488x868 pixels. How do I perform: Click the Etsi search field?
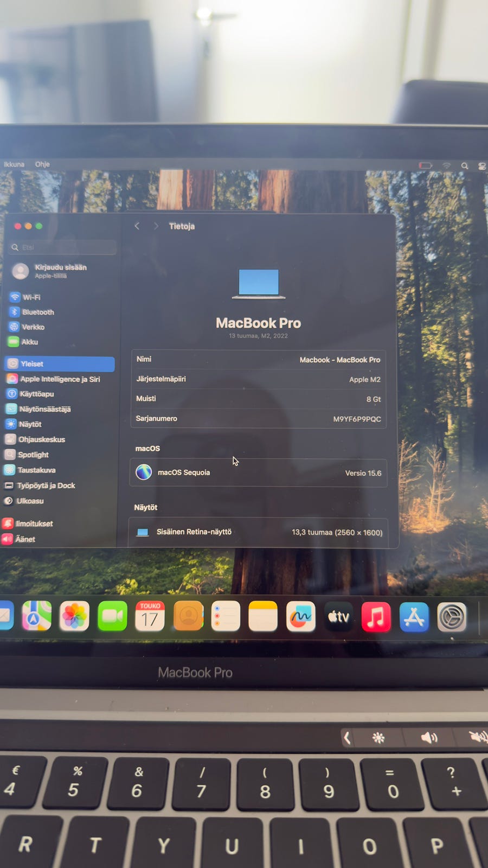click(63, 247)
